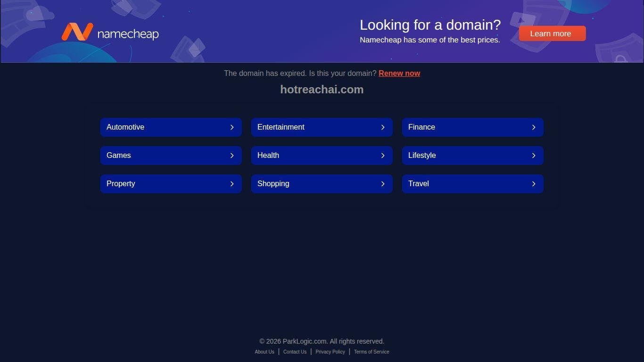Click the Renew now link
This screenshot has height=362, width=644.
coord(399,73)
